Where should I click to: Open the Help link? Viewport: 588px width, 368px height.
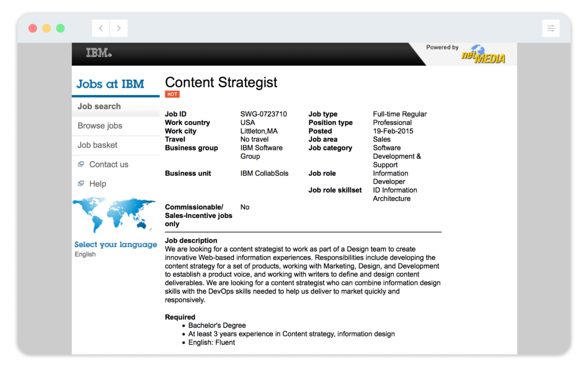pyautogui.click(x=98, y=184)
